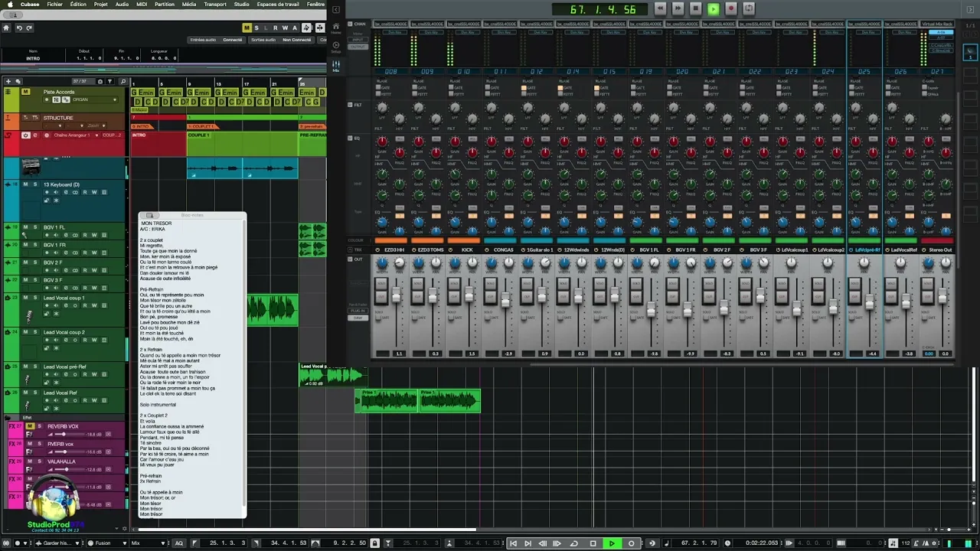Open the Espaces de travail menu

tap(278, 4)
